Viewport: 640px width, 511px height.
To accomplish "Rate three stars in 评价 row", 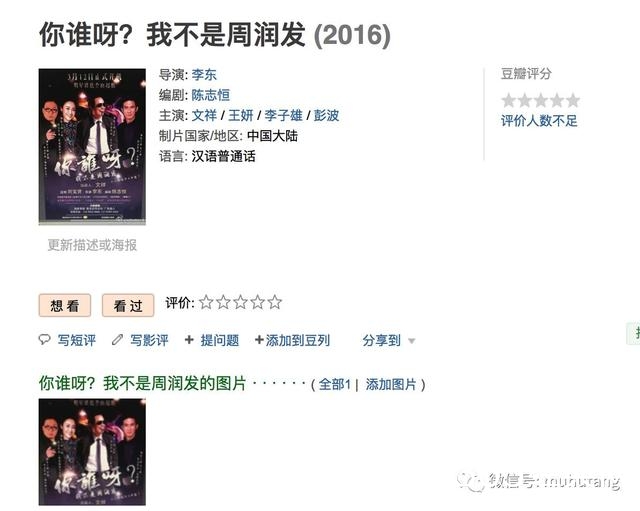I will [240, 302].
